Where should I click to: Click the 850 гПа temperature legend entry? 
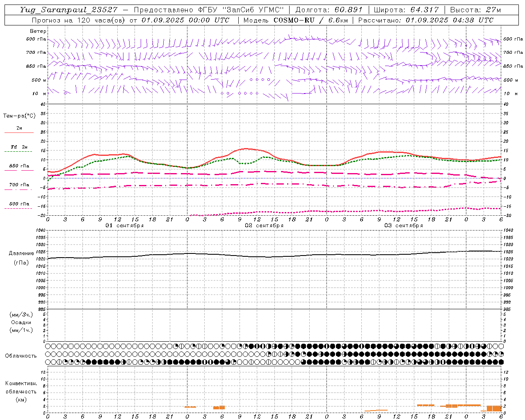click(x=19, y=166)
